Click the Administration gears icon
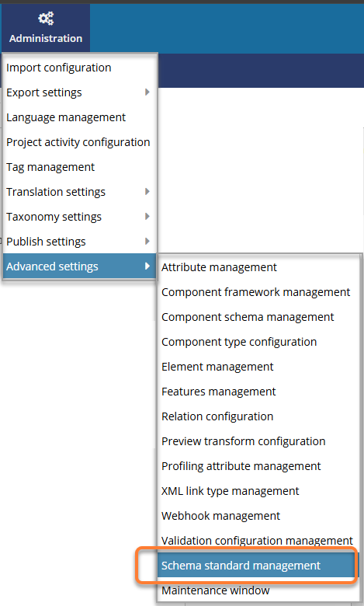Screen dimensions: 364x606 click(46, 19)
